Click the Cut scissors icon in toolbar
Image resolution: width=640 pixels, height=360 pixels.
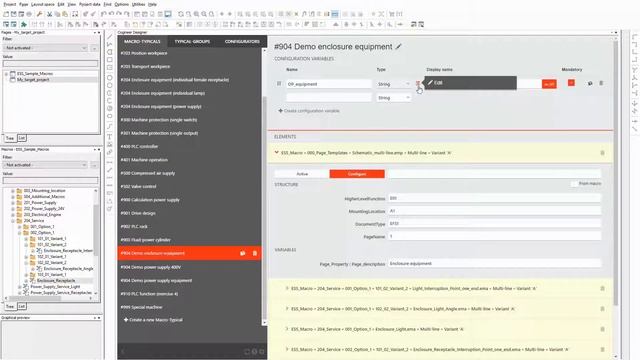49,14
